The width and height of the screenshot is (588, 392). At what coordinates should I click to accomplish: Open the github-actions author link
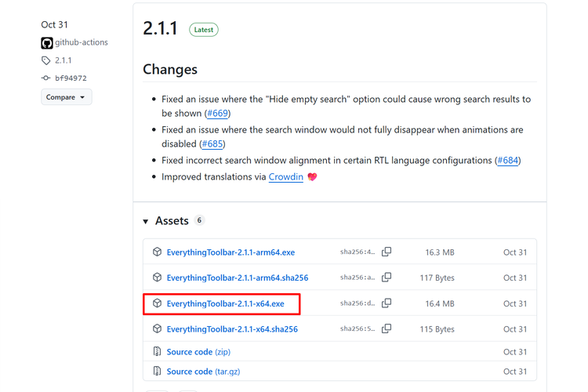click(82, 42)
